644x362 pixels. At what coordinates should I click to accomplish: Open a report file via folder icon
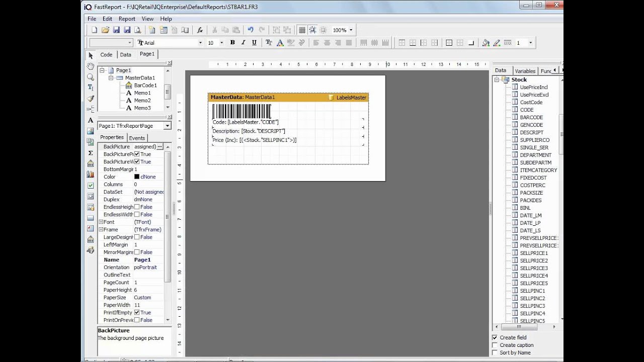pos(105,30)
